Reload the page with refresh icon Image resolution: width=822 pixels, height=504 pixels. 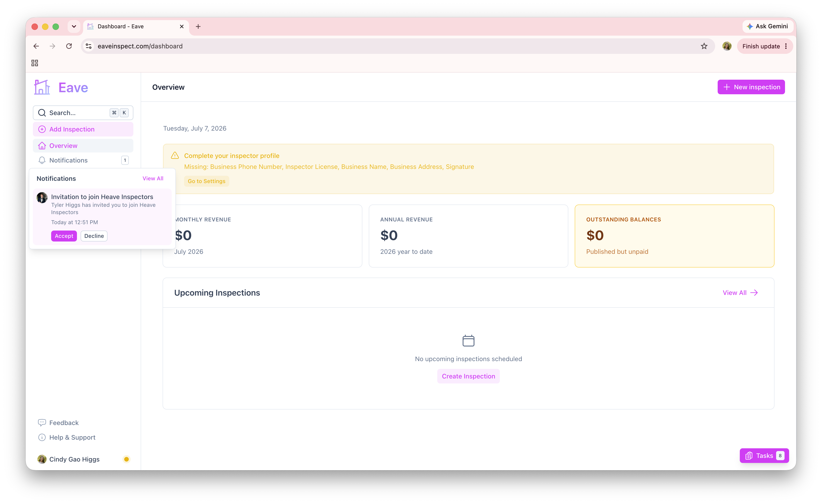(x=69, y=46)
